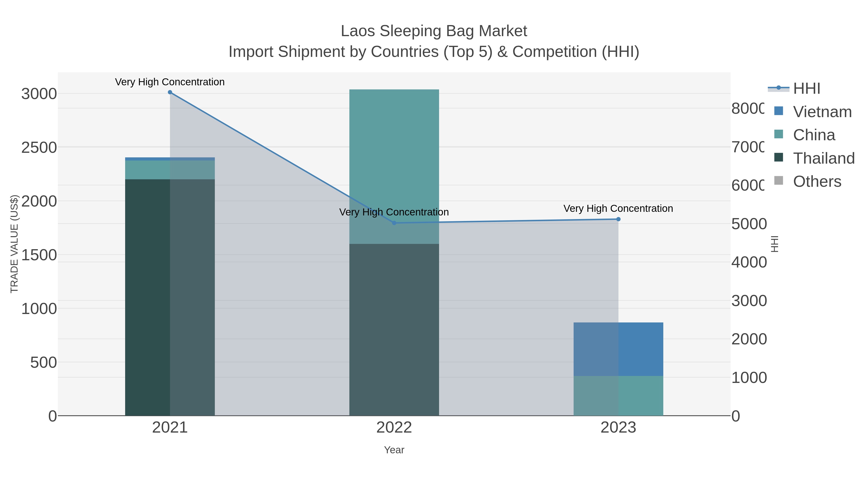Click the 1500 trade value tick label
The width and height of the screenshot is (868, 488).
(39, 255)
